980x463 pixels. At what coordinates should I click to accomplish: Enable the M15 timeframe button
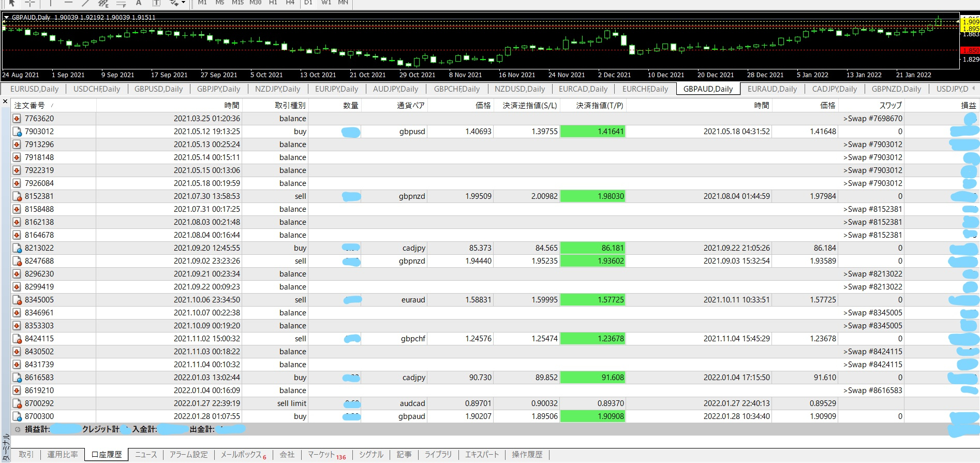point(237,3)
